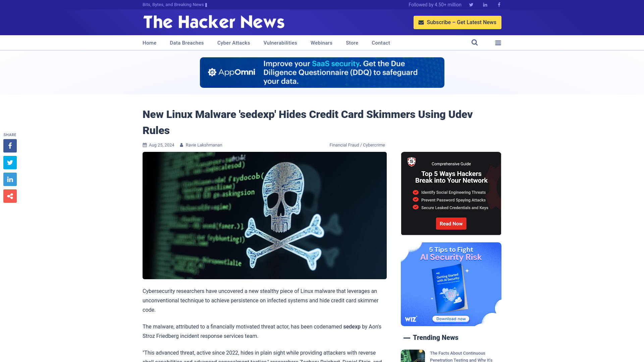Click the Facebook share icon

coord(10,145)
